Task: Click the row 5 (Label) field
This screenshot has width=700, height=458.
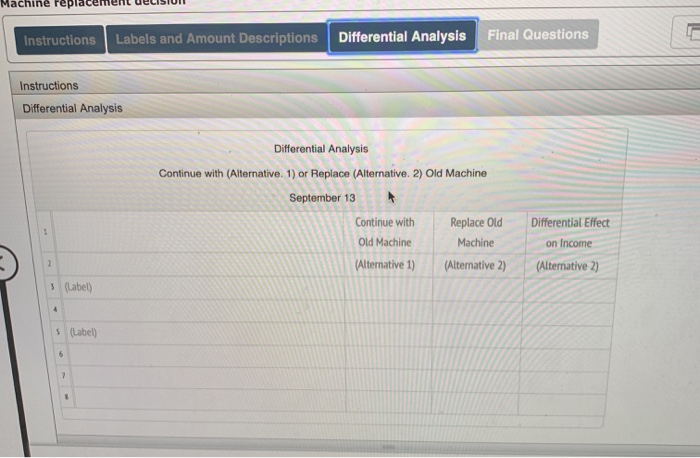Action: 205,333
